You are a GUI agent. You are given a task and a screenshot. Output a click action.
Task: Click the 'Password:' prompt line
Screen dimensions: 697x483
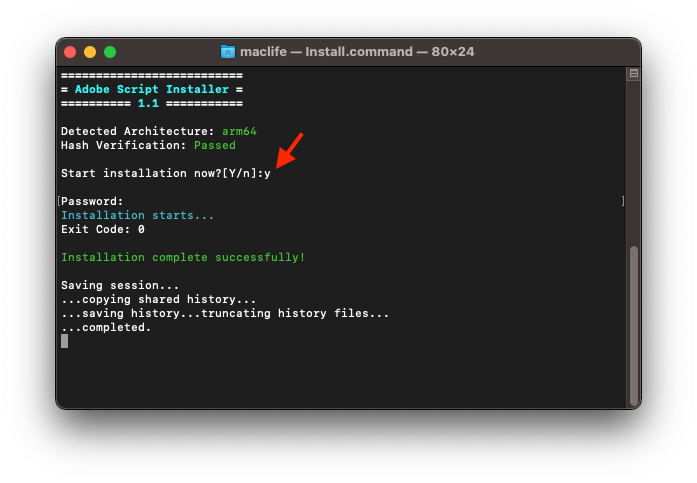point(92,201)
